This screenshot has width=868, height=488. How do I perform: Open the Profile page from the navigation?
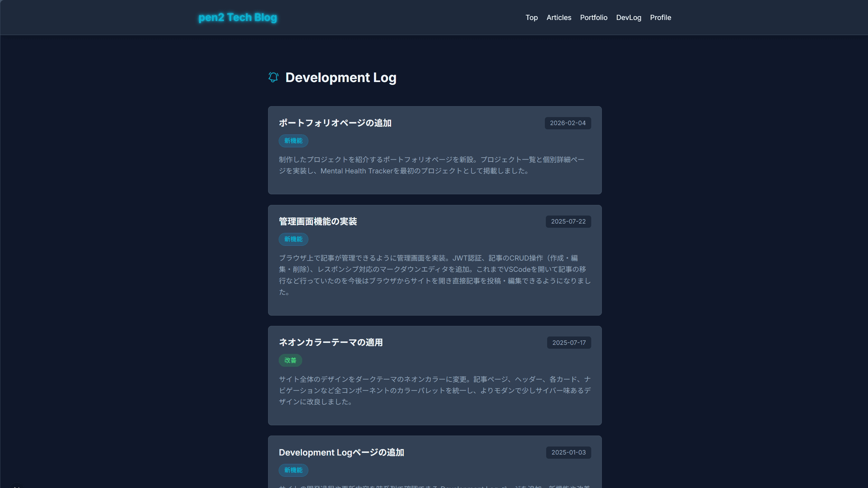(x=660, y=17)
